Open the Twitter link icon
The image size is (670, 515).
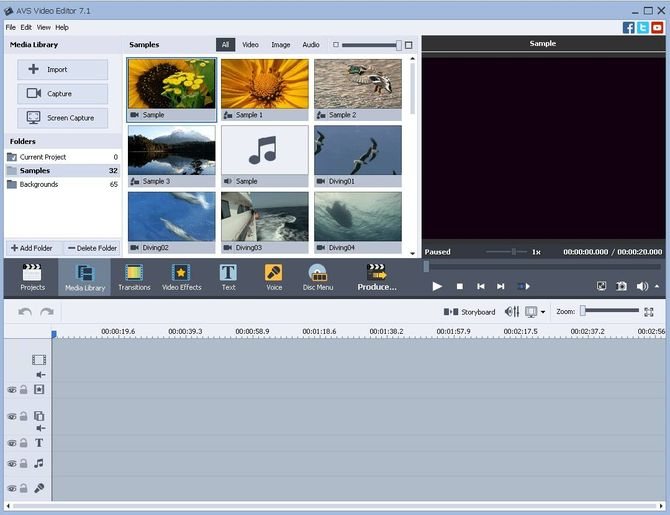coord(643,28)
